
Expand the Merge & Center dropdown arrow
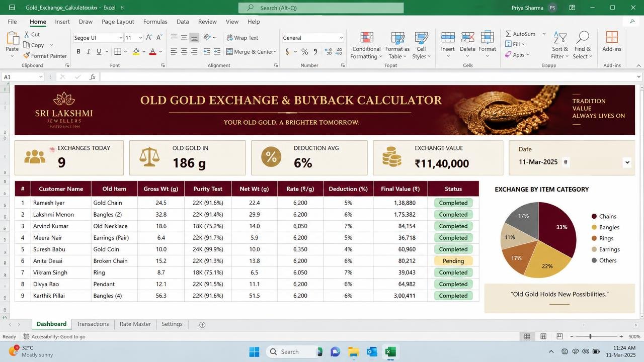(x=274, y=52)
